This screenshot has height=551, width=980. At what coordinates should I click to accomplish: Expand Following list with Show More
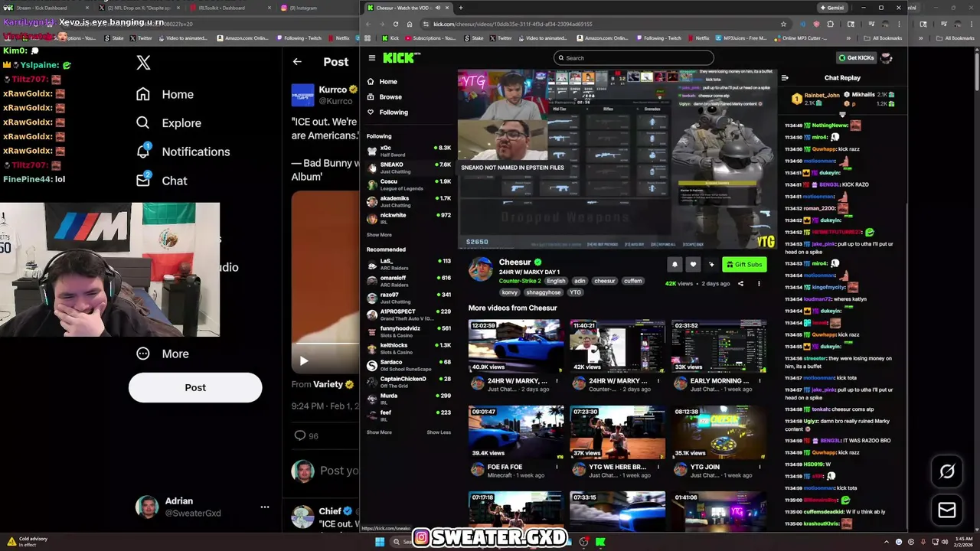tap(379, 235)
